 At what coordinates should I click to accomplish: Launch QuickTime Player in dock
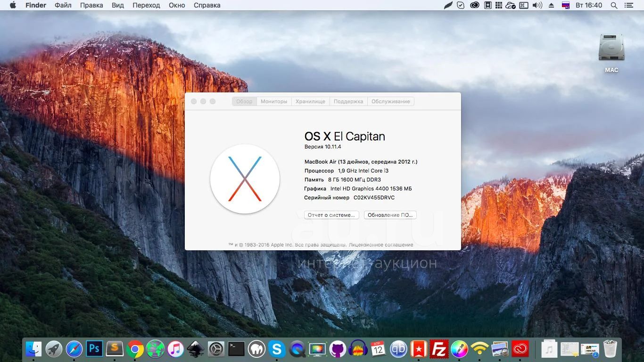coord(297,349)
